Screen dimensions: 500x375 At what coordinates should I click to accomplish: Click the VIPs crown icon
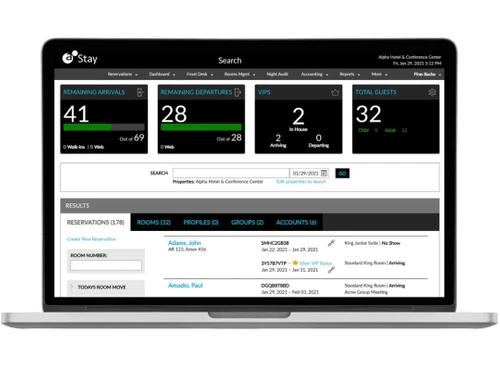click(x=335, y=92)
